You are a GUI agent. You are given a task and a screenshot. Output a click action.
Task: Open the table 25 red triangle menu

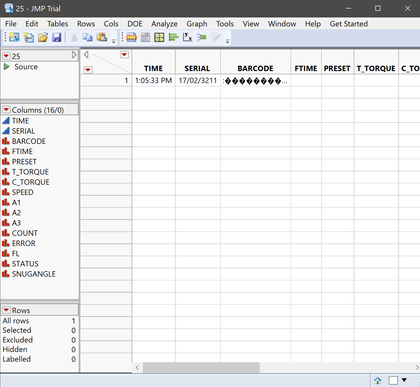click(6, 56)
